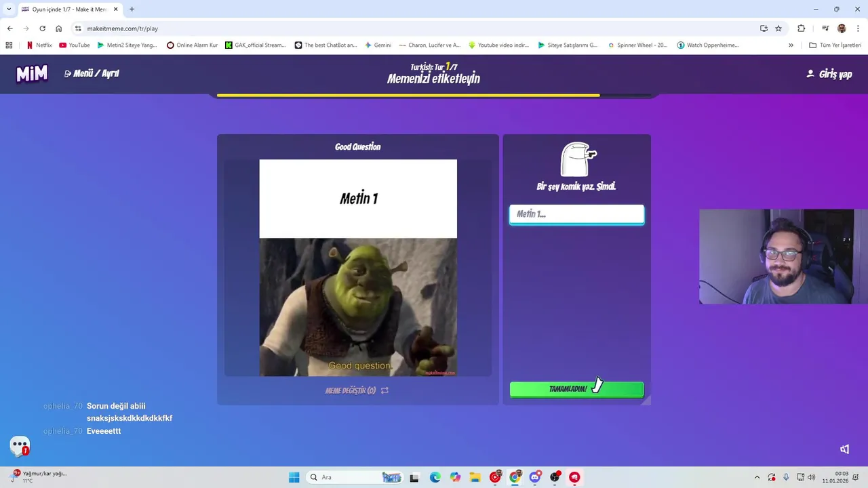Screen dimensions: 868x488
Task: Click the address bar URL
Action: [x=123, y=28]
